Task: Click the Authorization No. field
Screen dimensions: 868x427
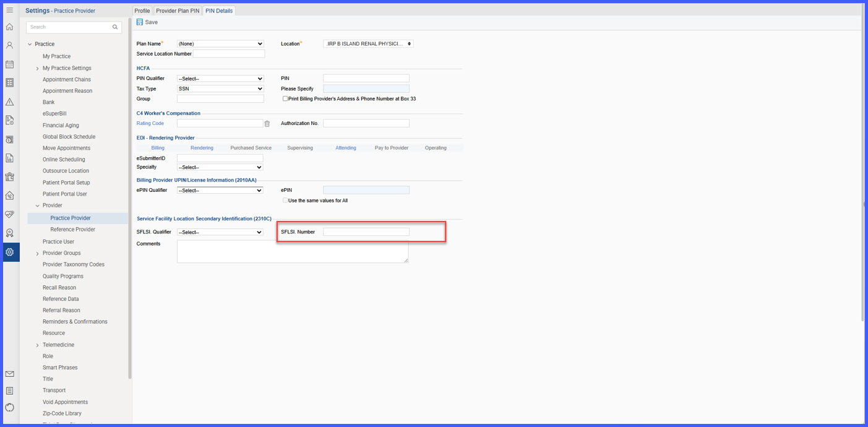Action: 366,123
